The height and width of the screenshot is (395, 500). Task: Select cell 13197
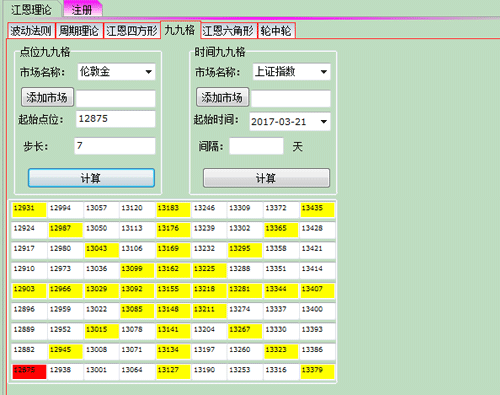point(209,351)
